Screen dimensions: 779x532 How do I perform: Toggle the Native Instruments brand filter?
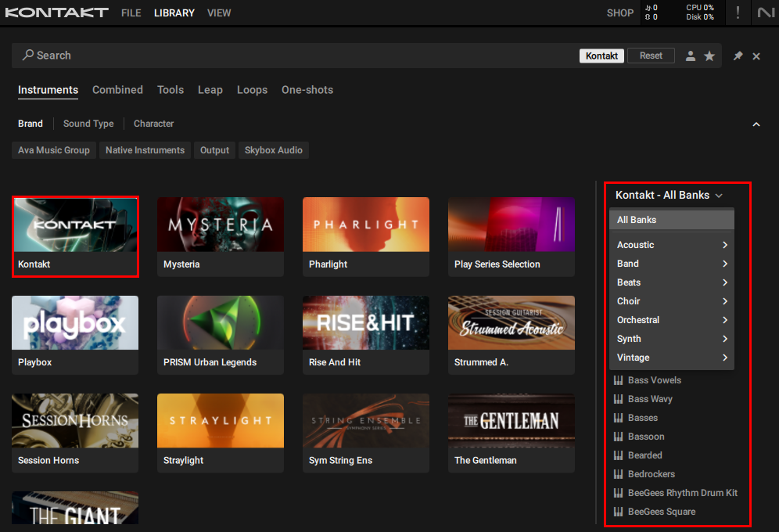tap(145, 150)
